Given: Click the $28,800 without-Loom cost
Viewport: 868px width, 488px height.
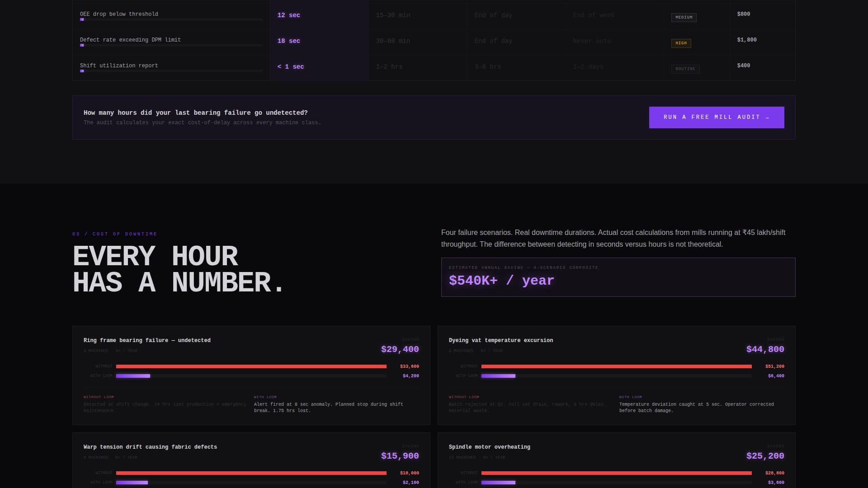Looking at the screenshot, I should (x=774, y=473).
